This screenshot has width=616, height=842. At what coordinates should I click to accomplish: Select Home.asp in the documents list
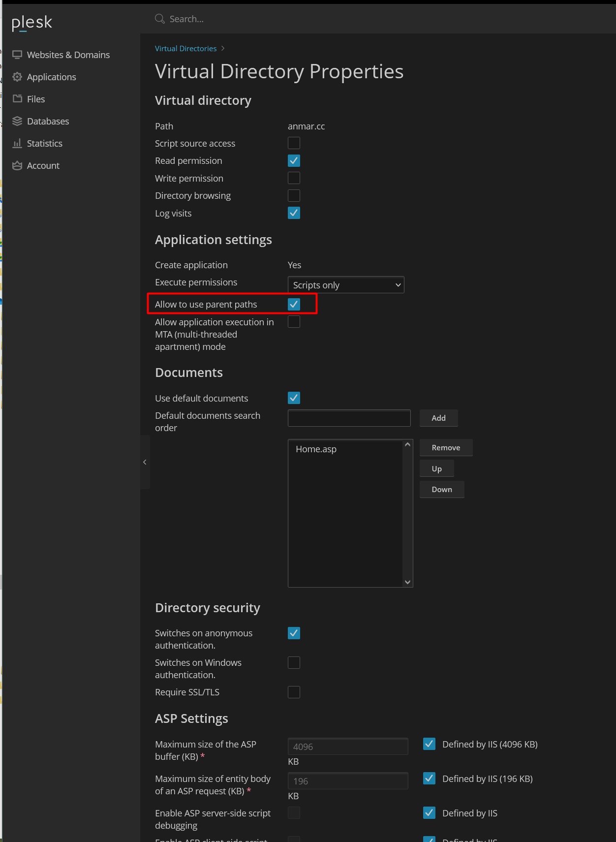point(316,449)
